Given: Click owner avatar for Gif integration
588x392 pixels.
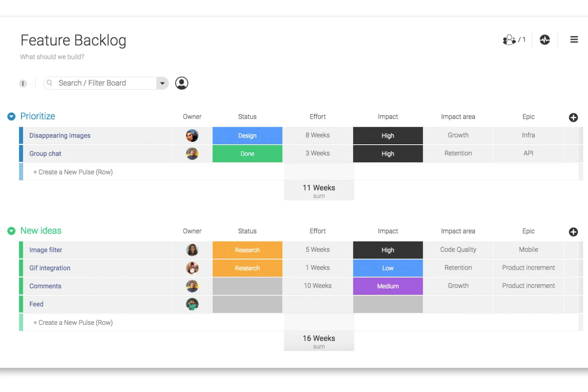Looking at the screenshot, I should 192,268.
